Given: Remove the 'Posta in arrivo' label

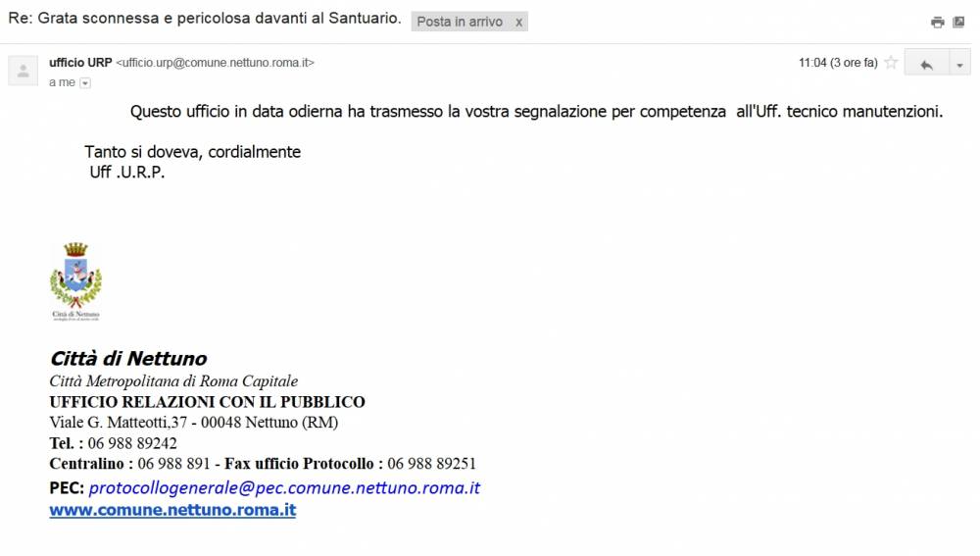Looking at the screenshot, I should (518, 23).
